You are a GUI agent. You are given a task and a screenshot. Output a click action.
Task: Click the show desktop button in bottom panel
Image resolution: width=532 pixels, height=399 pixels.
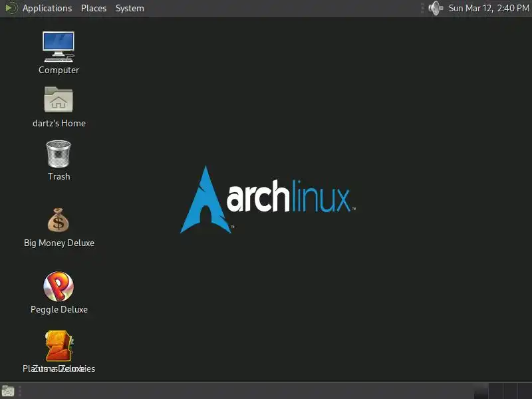pos(8,391)
